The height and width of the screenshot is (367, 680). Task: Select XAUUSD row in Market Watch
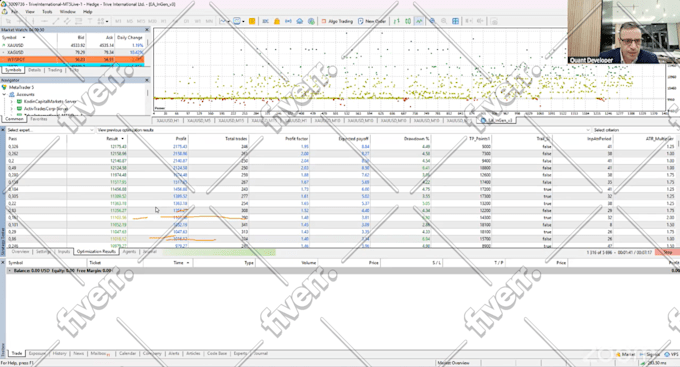point(72,45)
